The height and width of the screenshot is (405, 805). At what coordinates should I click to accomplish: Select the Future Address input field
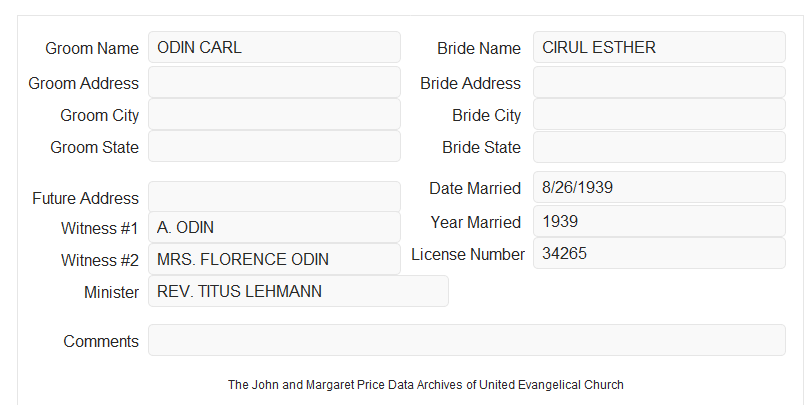pyautogui.click(x=274, y=197)
